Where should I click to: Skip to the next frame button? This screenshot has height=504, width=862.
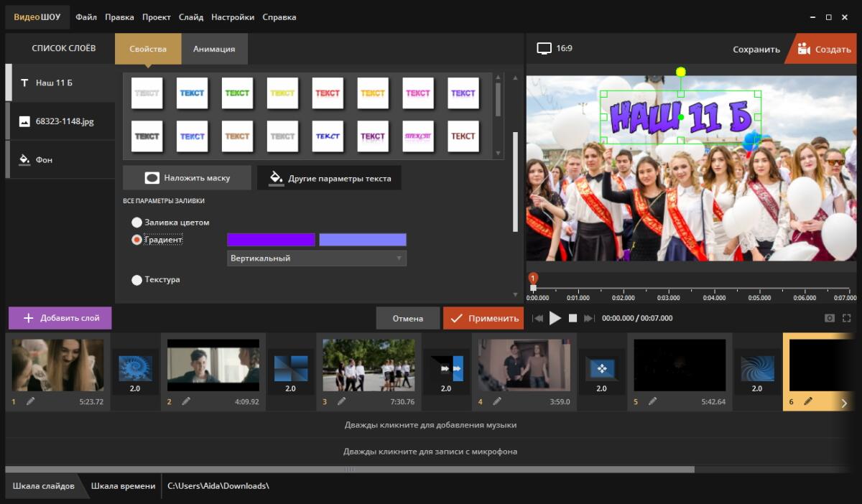point(589,318)
